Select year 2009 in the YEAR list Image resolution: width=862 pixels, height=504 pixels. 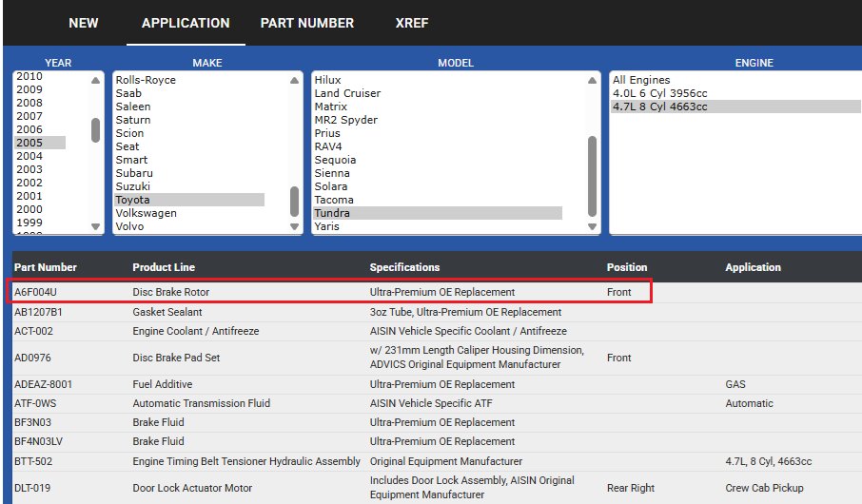pos(29,89)
